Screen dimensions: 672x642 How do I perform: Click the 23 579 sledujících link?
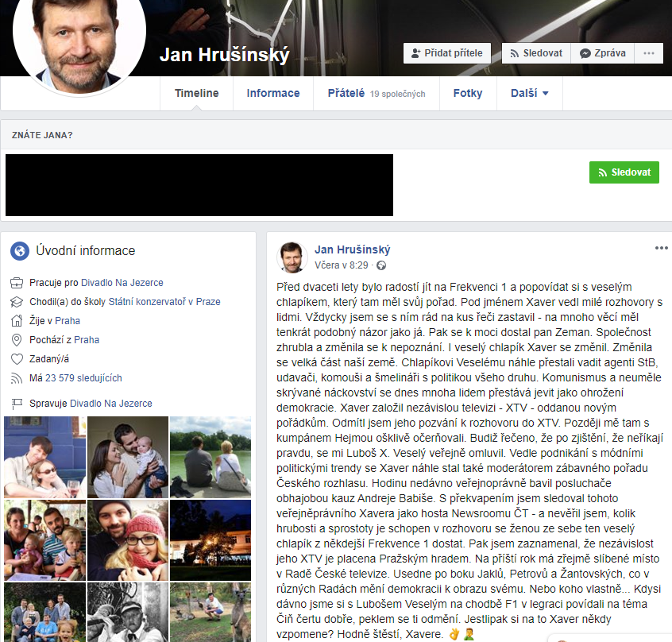point(83,378)
